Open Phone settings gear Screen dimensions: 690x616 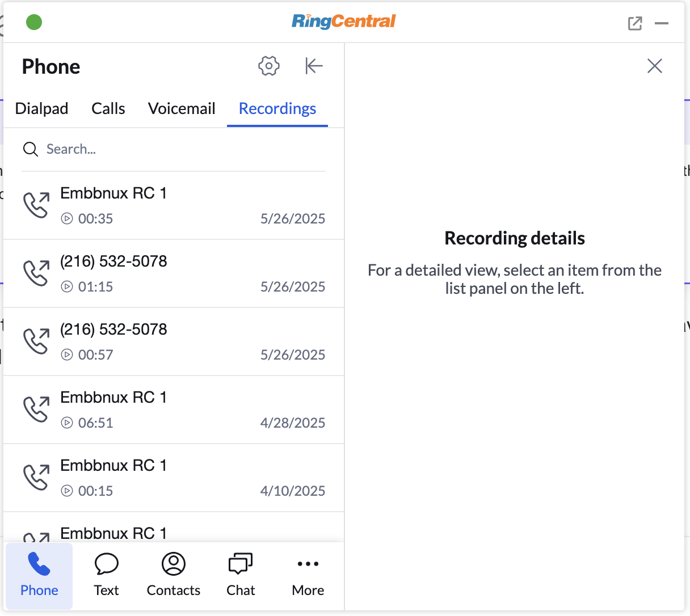tap(269, 66)
